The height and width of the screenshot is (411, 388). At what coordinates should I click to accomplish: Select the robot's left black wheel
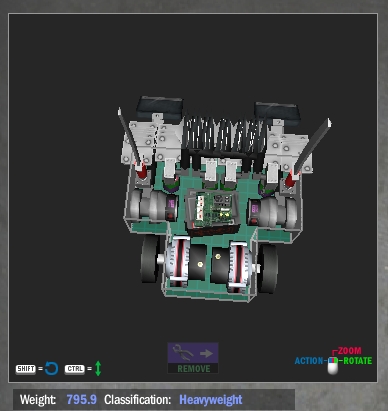click(150, 258)
